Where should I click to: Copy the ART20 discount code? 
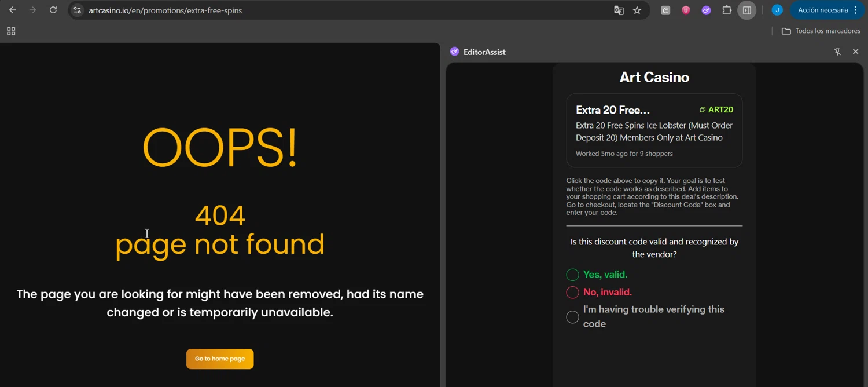pos(716,110)
